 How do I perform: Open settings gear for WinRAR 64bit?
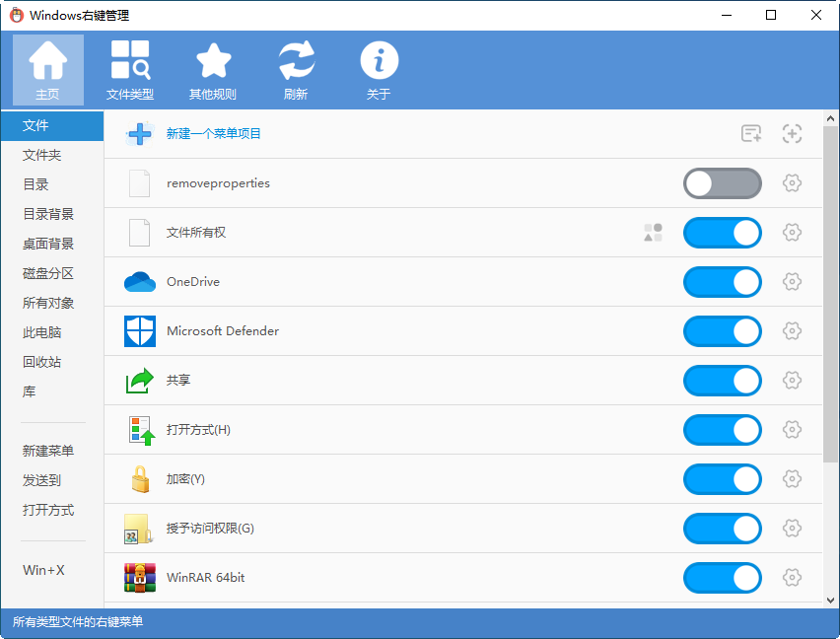tap(792, 578)
